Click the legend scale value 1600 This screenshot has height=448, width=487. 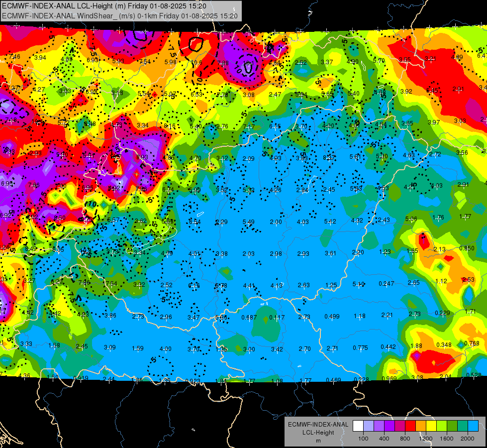click(447, 439)
